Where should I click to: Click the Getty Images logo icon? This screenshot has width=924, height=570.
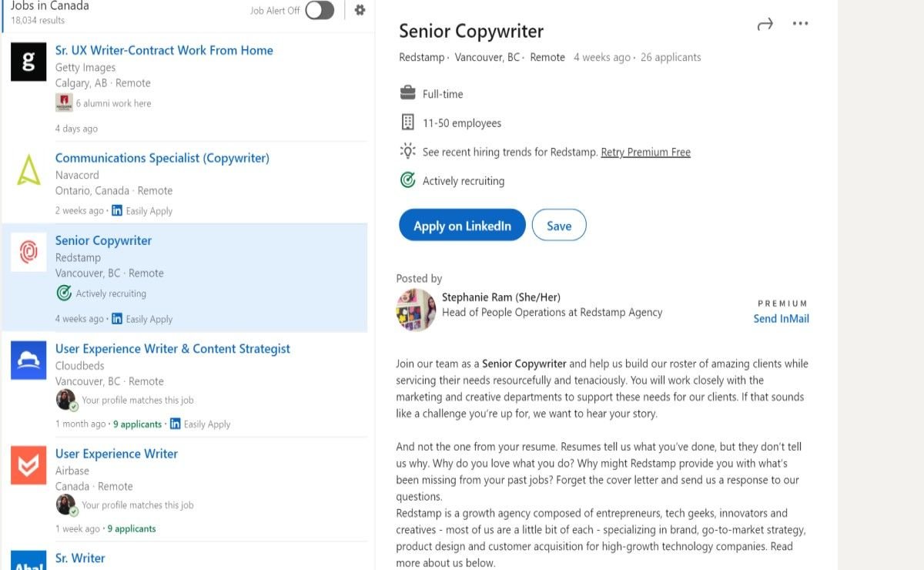click(x=28, y=62)
